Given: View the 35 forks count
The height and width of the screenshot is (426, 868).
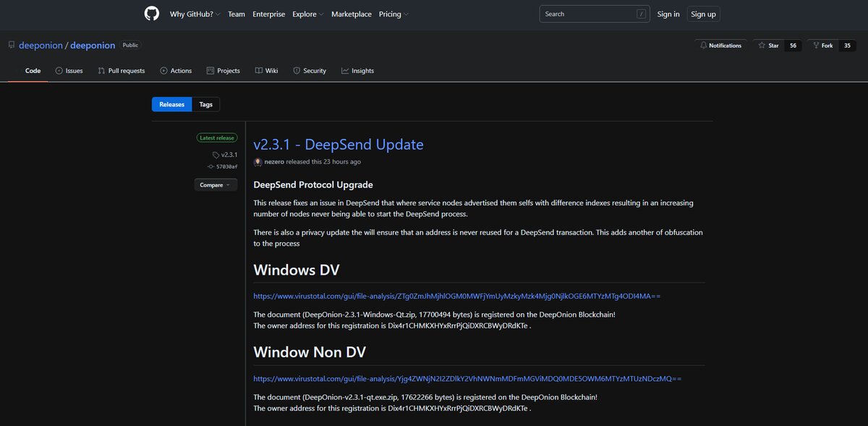Looking at the screenshot, I should [x=847, y=46].
